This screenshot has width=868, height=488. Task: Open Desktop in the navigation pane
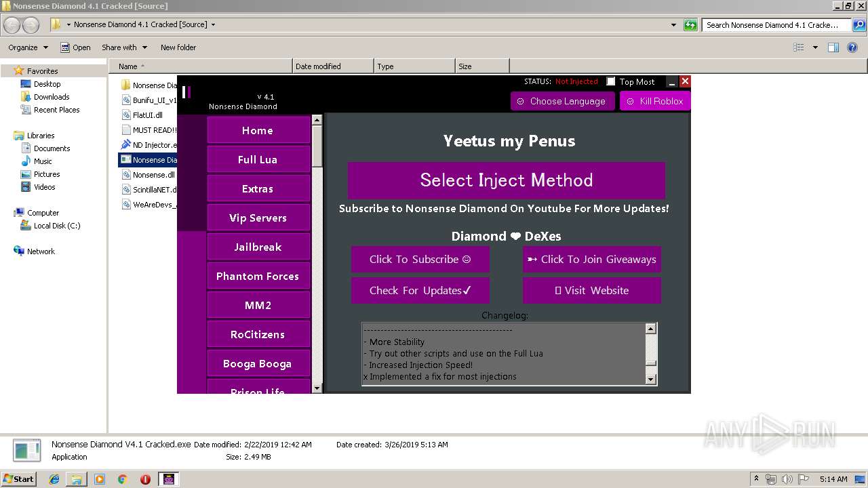point(47,84)
